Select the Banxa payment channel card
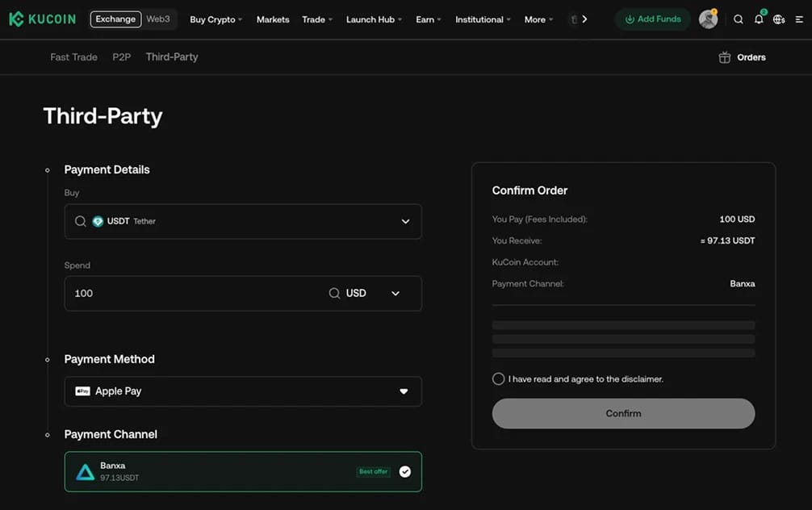 [243, 472]
